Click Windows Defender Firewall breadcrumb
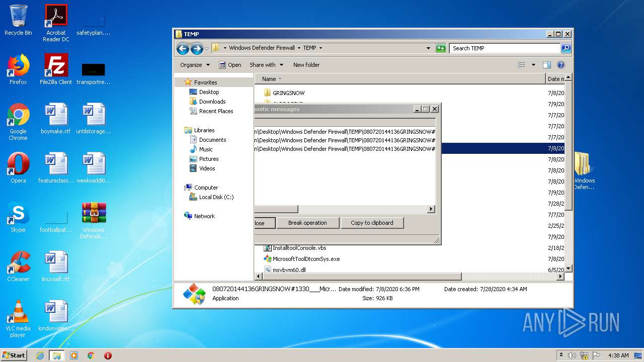 click(x=262, y=48)
